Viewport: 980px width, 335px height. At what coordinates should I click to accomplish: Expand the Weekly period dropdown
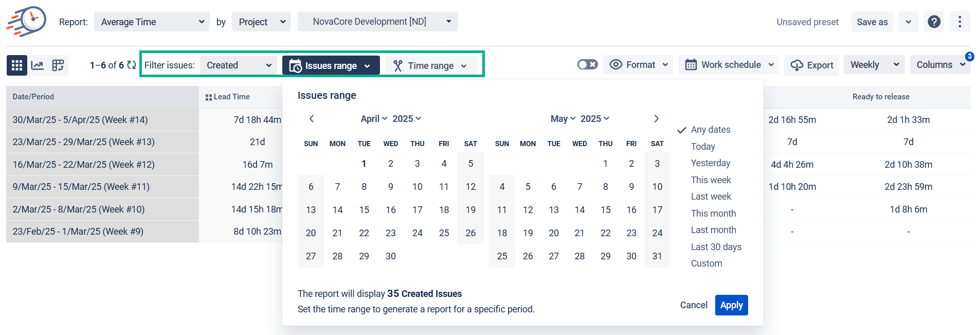coord(874,65)
